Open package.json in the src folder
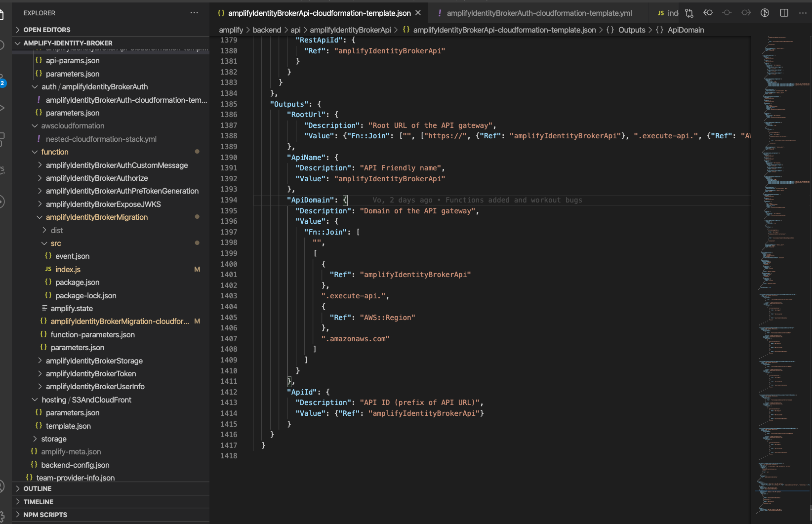 tap(77, 282)
